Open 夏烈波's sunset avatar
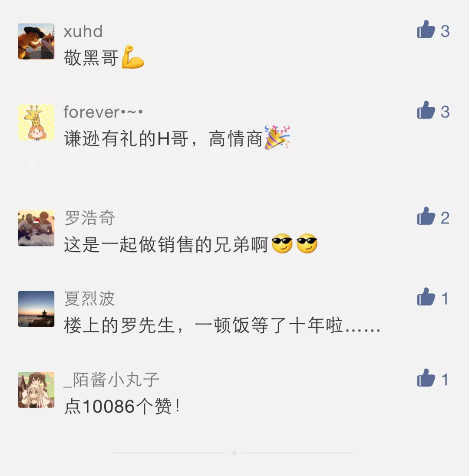The height and width of the screenshot is (476, 469). (x=36, y=309)
